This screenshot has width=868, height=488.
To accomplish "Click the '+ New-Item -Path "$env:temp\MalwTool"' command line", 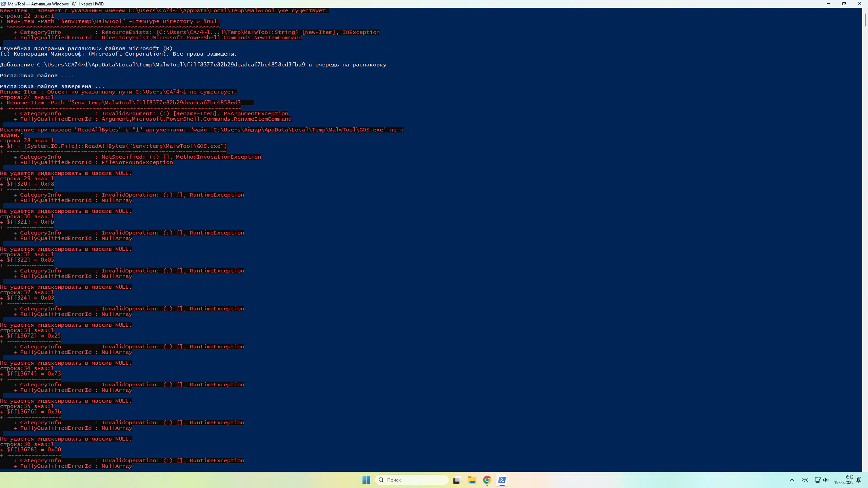I will tap(110, 21).
